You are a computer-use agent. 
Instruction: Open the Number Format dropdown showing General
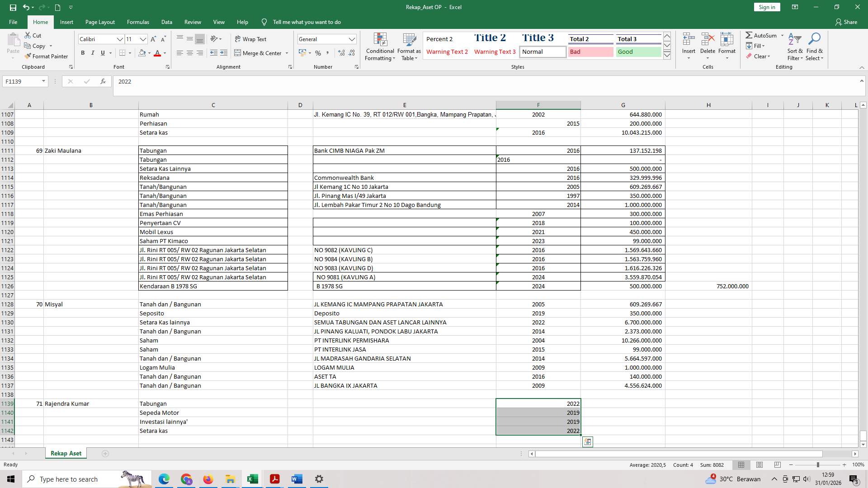point(352,39)
